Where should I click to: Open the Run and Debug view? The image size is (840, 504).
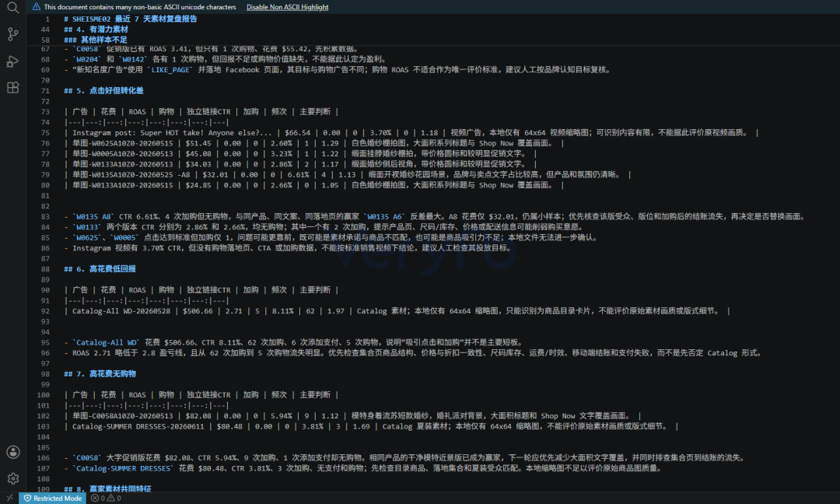(x=13, y=61)
